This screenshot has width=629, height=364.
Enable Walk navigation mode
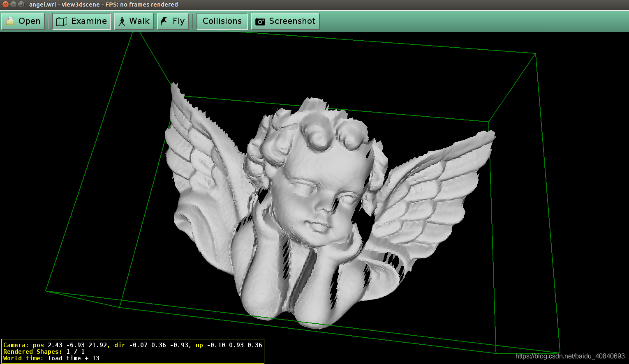pos(134,21)
